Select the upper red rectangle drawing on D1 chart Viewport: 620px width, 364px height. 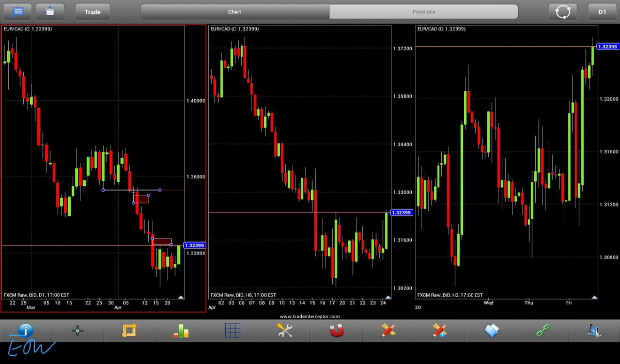pyautogui.click(x=142, y=199)
